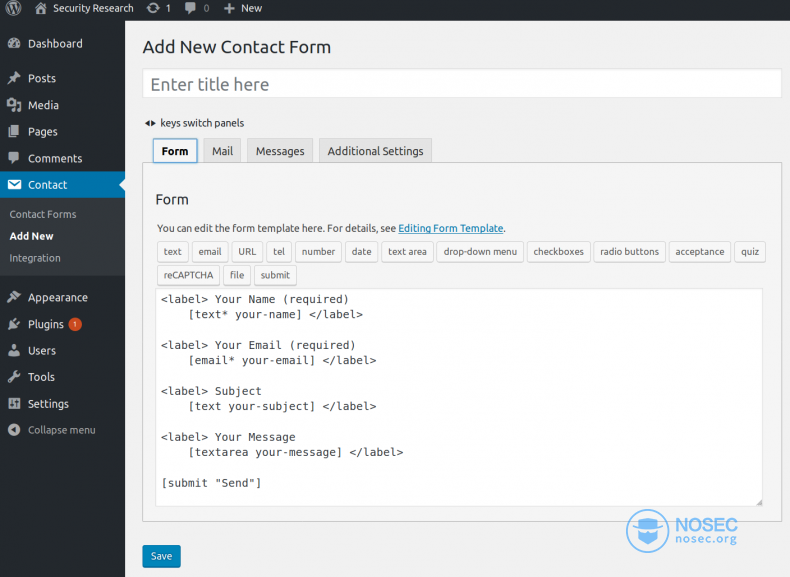Click the Media sidebar icon

tap(14, 105)
